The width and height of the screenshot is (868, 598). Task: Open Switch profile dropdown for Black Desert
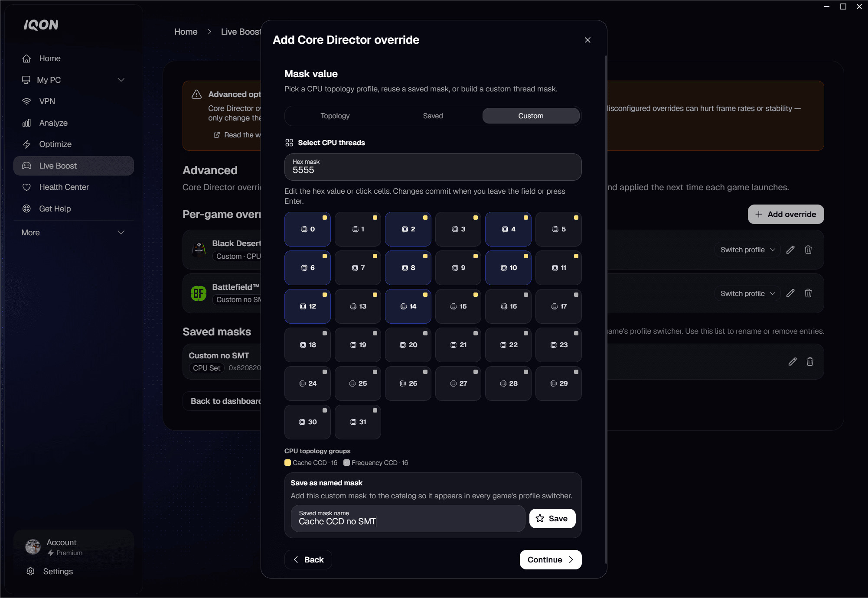tap(747, 250)
